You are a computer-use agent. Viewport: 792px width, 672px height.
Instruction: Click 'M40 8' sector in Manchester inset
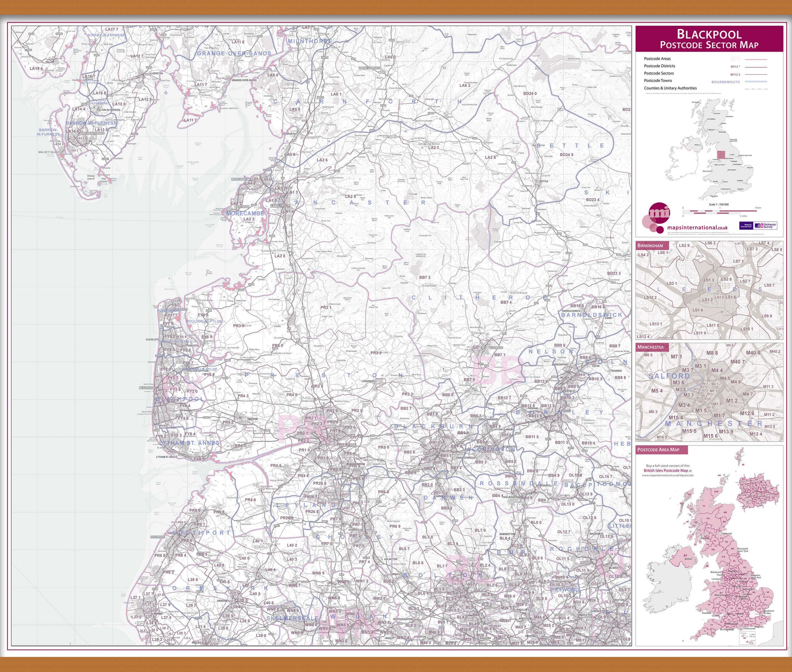753,353
